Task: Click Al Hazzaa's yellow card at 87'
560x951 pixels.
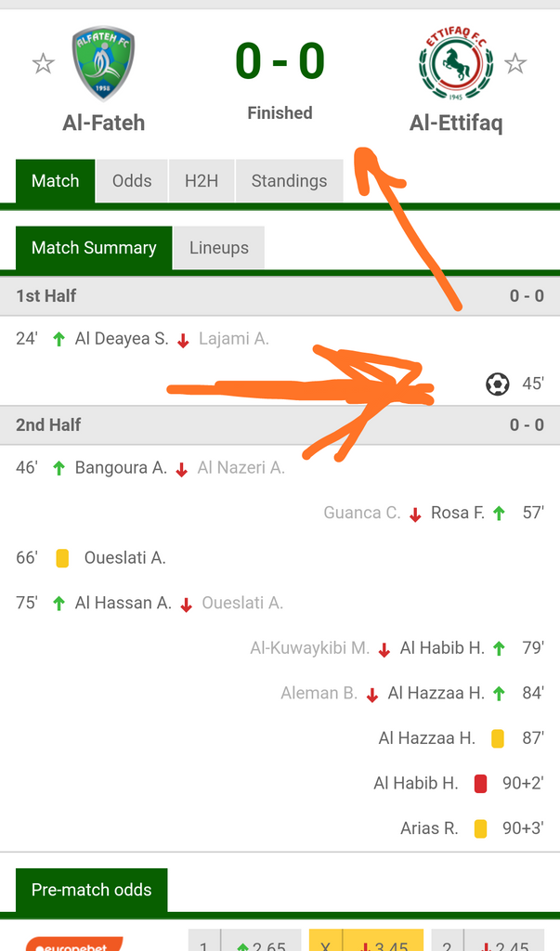Action: [x=498, y=738]
